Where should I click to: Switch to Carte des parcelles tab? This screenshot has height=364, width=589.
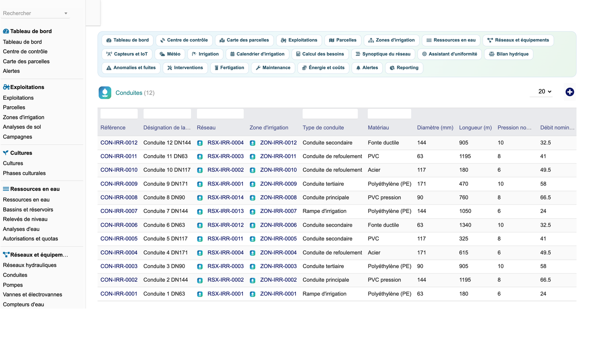244,40
